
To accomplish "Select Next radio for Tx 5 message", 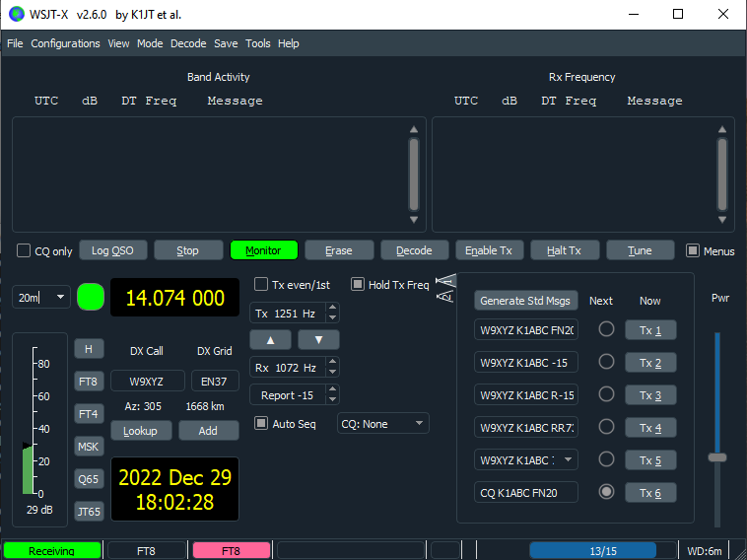I will pyautogui.click(x=606, y=459).
